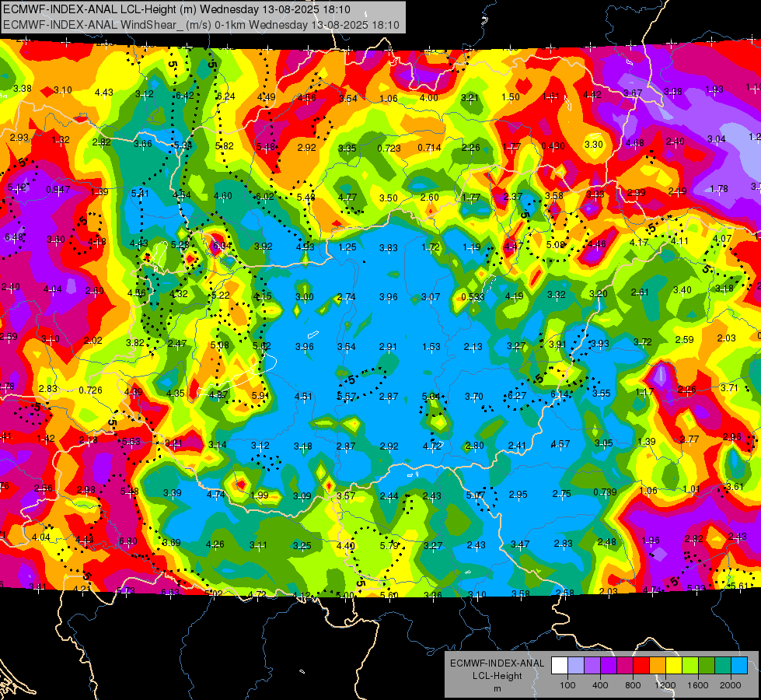Image resolution: width=761 pixels, height=700 pixels.
Task: Click the wind shear value 1.25
Action: pos(347,247)
